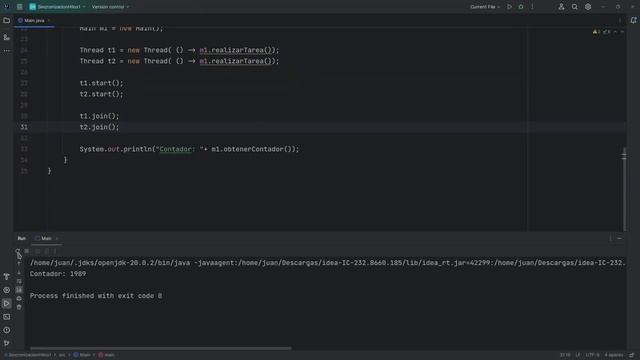Change the 4 spaces indent setting
The image size is (640, 360).
point(613,355)
